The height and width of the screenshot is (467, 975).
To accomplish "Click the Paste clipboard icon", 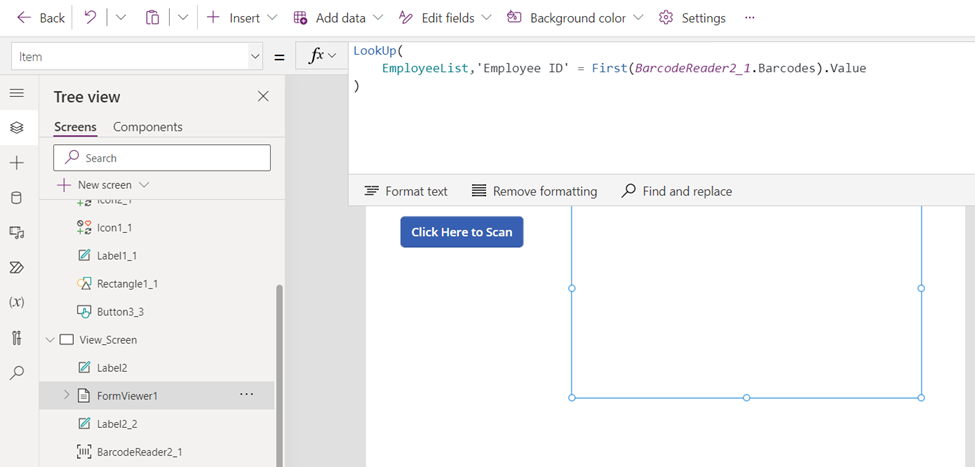I will [152, 18].
